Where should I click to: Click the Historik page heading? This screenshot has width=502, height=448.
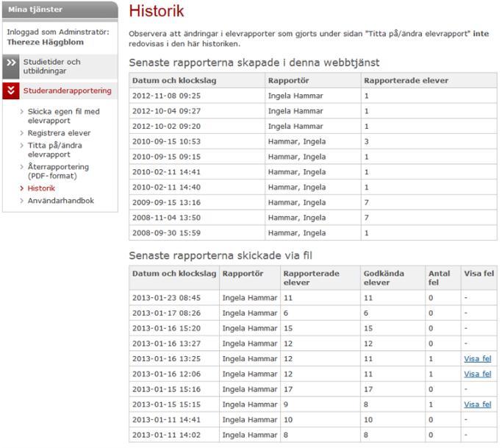[157, 11]
